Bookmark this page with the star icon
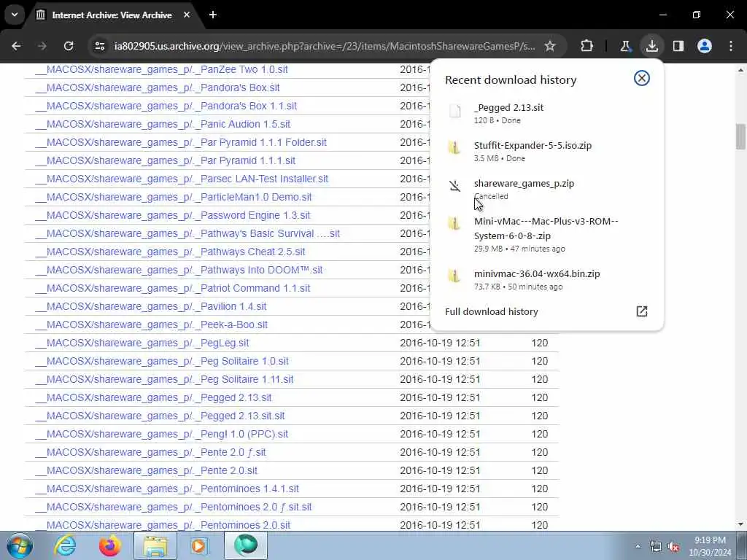This screenshot has width=747, height=560. tap(550, 46)
